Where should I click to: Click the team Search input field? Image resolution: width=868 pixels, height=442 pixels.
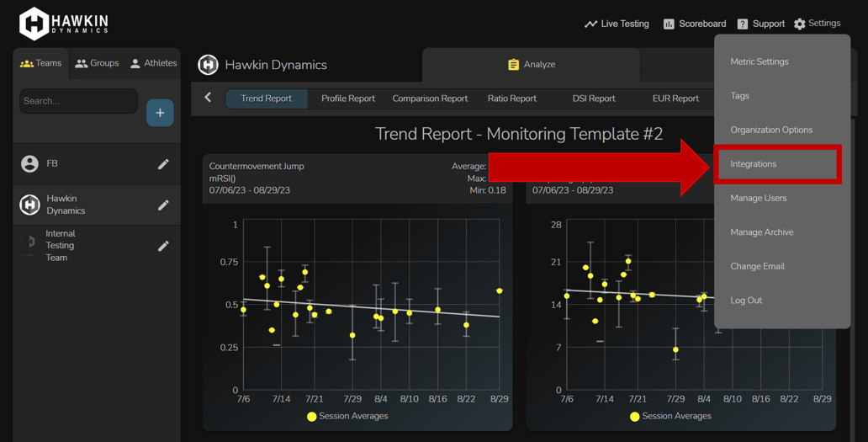(x=77, y=101)
